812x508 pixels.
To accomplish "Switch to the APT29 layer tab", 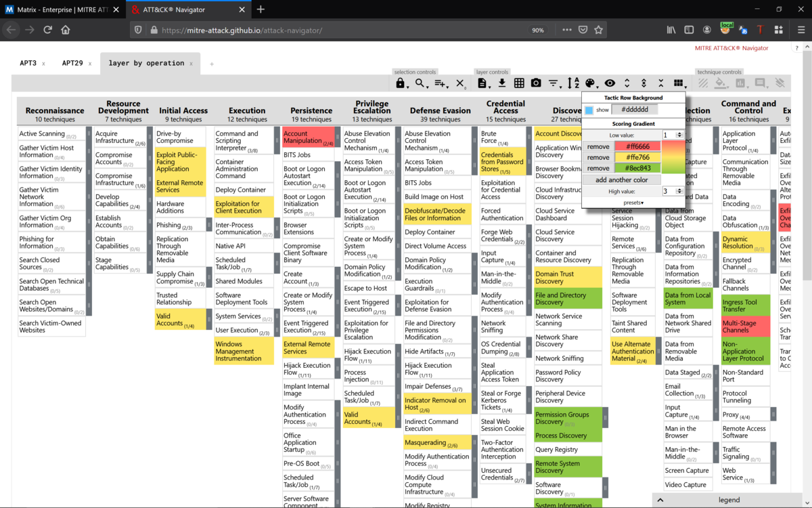I will (x=72, y=63).
